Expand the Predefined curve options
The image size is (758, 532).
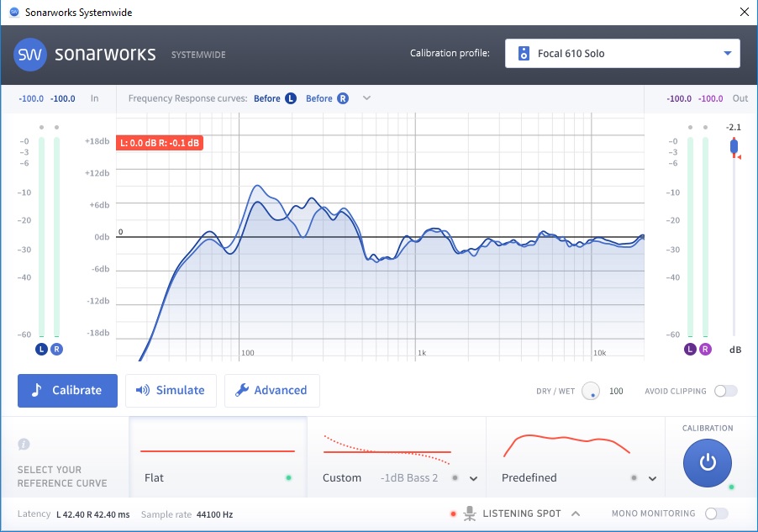coord(652,478)
